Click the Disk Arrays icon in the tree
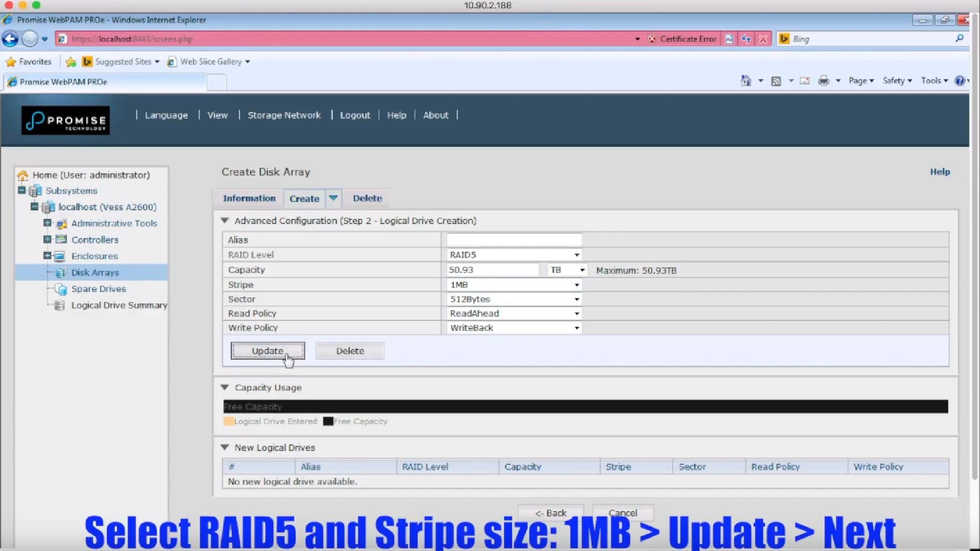The width and height of the screenshot is (980, 551). click(61, 272)
